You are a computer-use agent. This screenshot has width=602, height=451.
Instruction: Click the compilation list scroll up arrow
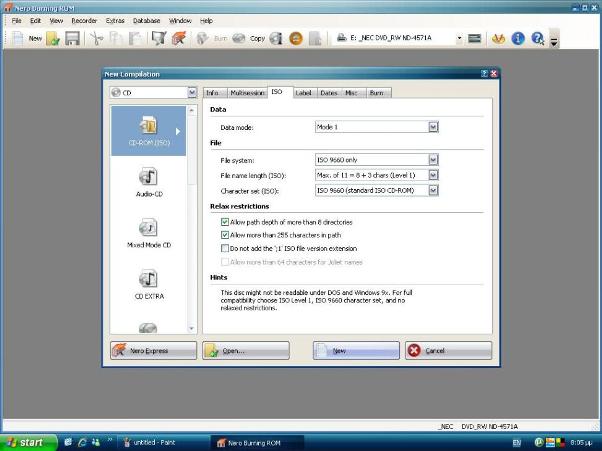(192, 111)
